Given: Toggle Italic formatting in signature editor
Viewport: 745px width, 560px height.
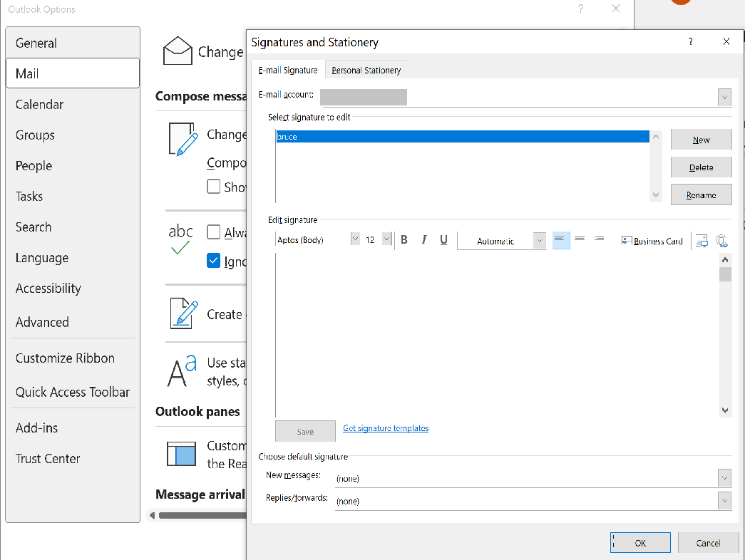Looking at the screenshot, I should 423,240.
